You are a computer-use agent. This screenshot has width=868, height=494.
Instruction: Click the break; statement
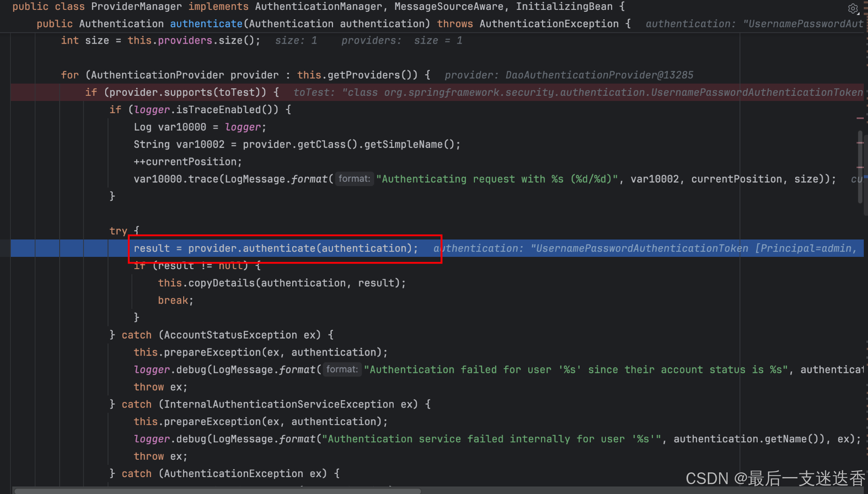pyautogui.click(x=176, y=300)
